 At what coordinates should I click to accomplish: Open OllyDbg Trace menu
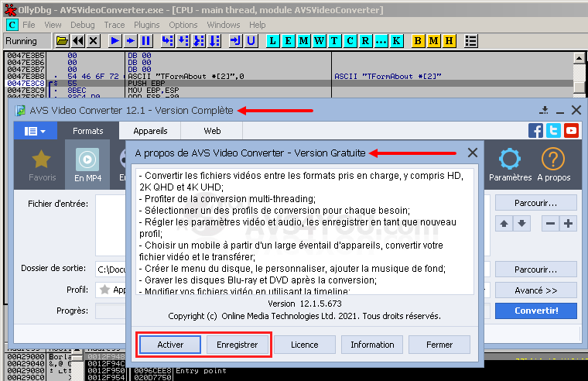(x=115, y=25)
